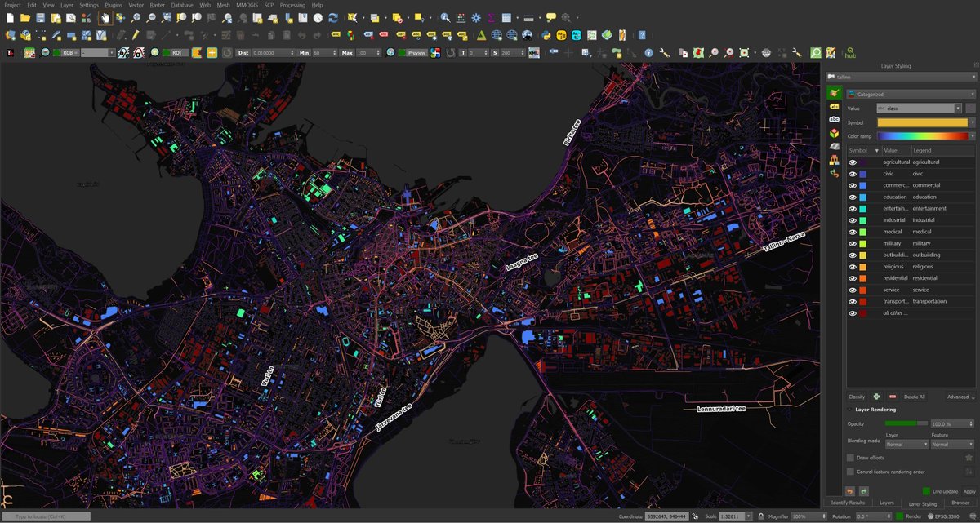This screenshot has width=980, height=523.
Task: Click the Toggle Editing pencil icon
Action: (x=136, y=35)
